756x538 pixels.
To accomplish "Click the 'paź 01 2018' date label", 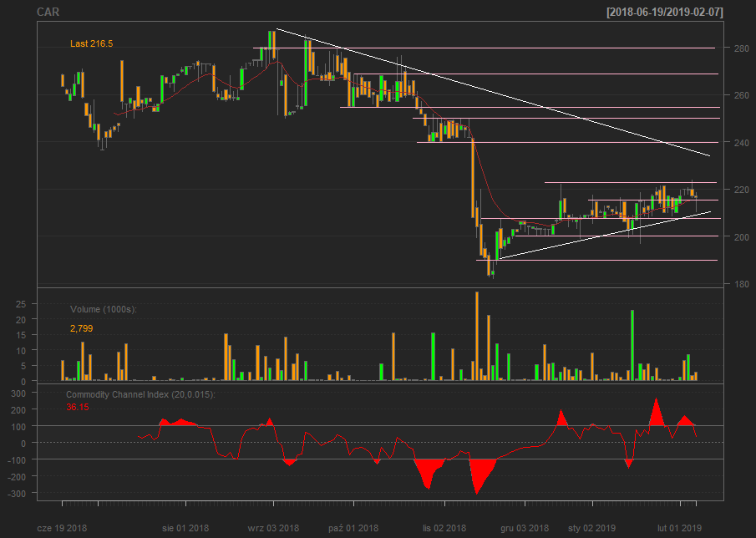I will tap(353, 528).
